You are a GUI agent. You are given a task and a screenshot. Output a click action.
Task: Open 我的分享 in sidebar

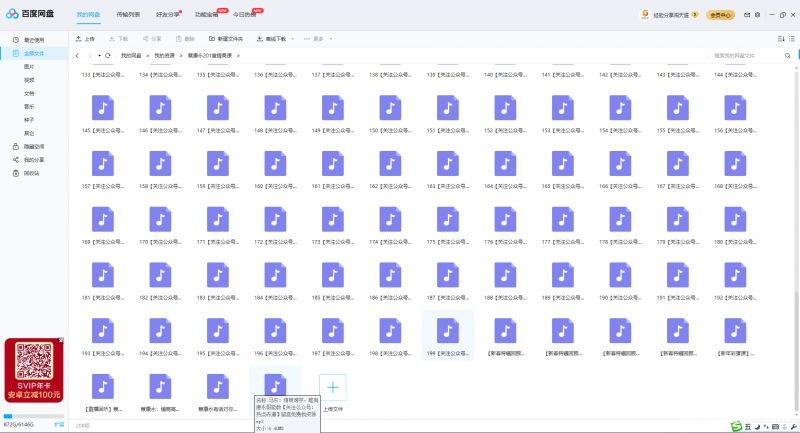29,160
